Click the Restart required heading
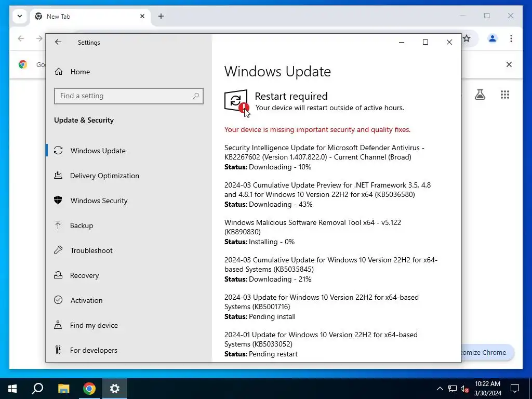Viewport: 532px width, 399px height. click(291, 96)
